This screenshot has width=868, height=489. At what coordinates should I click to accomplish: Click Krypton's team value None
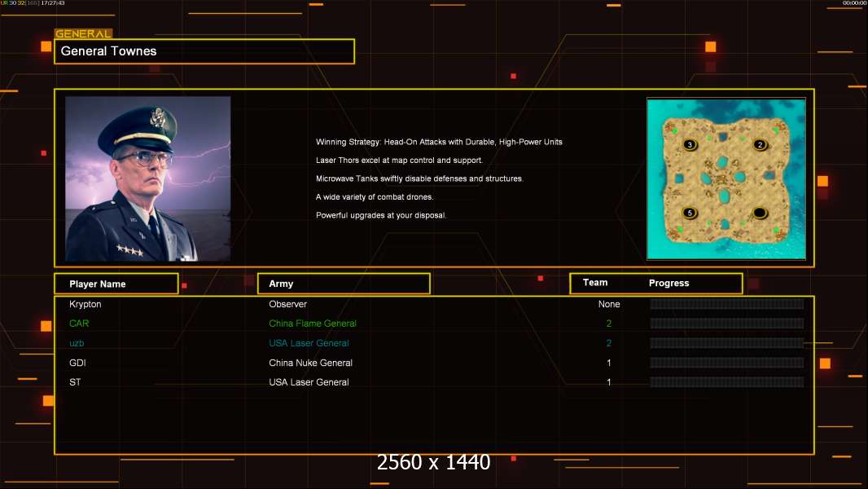click(x=609, y=304)
